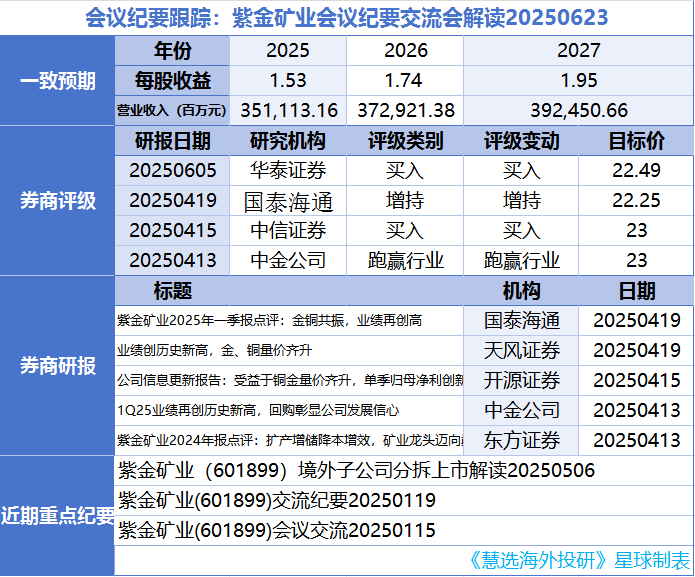Click the 评级变动 column header

point(521,141)
